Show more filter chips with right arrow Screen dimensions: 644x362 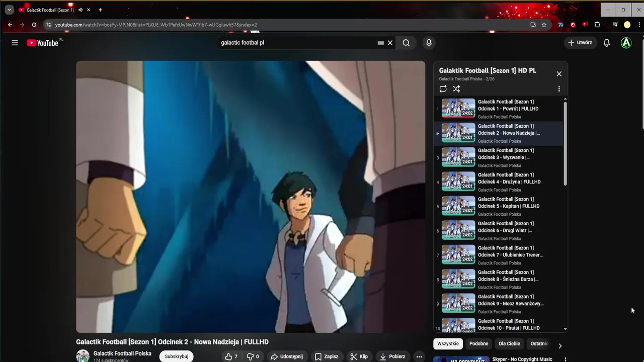[560, 346]
